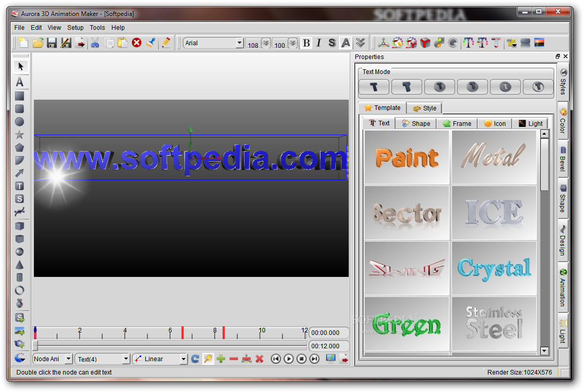
Task: Switch to the Shape template tab
Action: 416,123
